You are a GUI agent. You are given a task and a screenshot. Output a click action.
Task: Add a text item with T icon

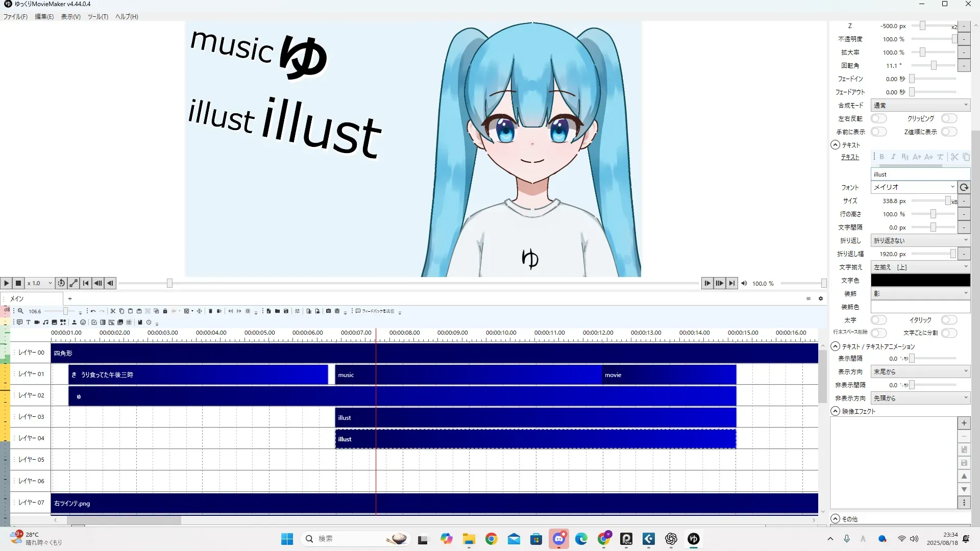(29, 322)
